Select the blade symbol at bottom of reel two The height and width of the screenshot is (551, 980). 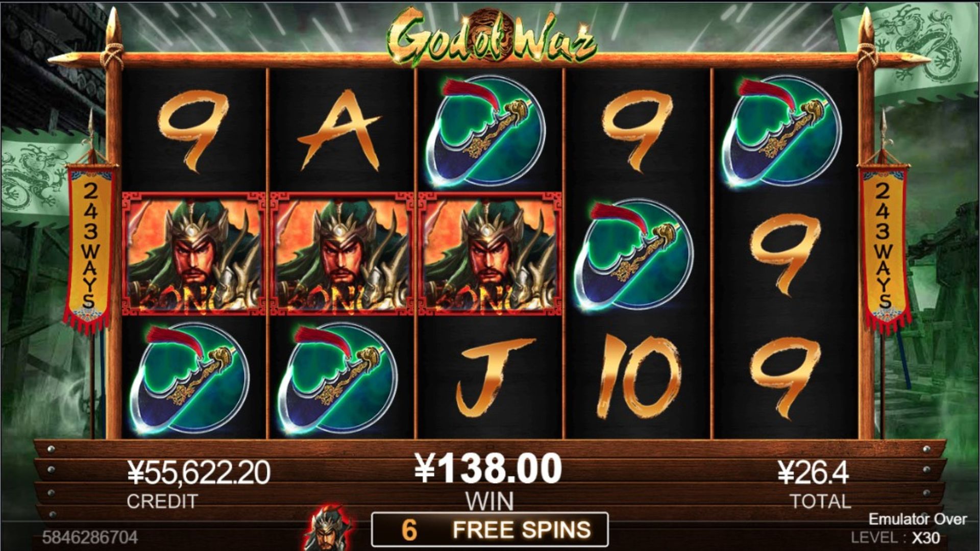(338, 379)
